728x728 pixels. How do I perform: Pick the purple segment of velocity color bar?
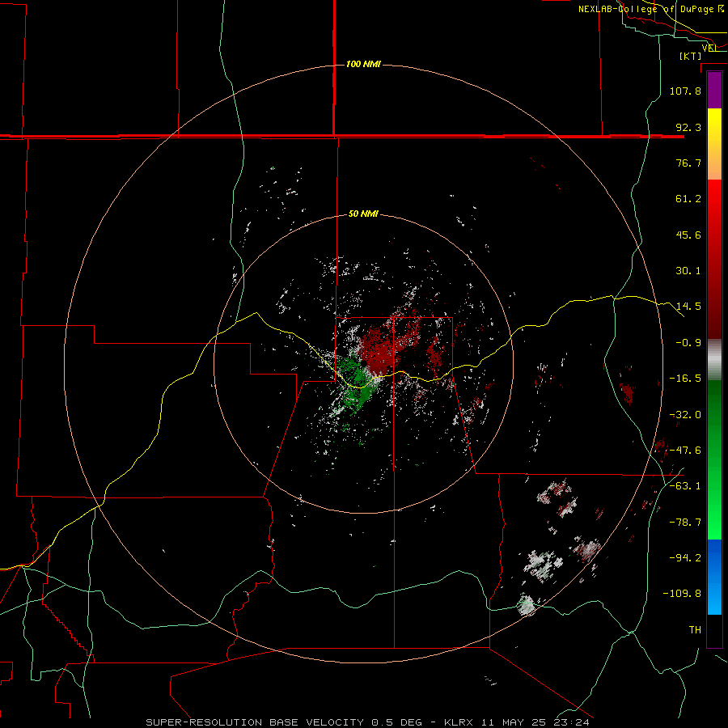pyautogui.click(x=714, y=90)
